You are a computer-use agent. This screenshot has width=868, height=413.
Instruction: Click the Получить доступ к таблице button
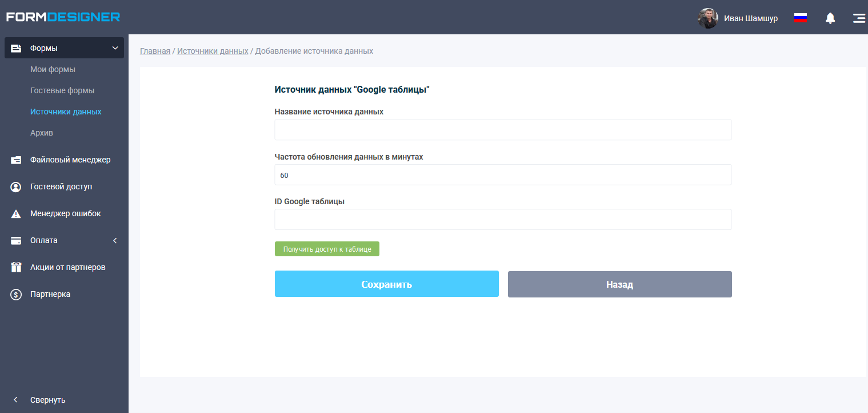click(327, 248)
